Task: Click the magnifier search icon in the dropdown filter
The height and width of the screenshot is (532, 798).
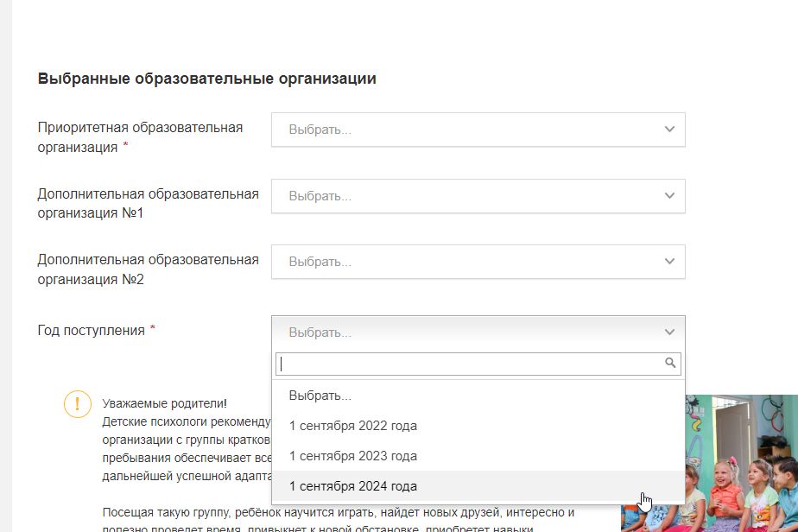Action: point(669,364)
